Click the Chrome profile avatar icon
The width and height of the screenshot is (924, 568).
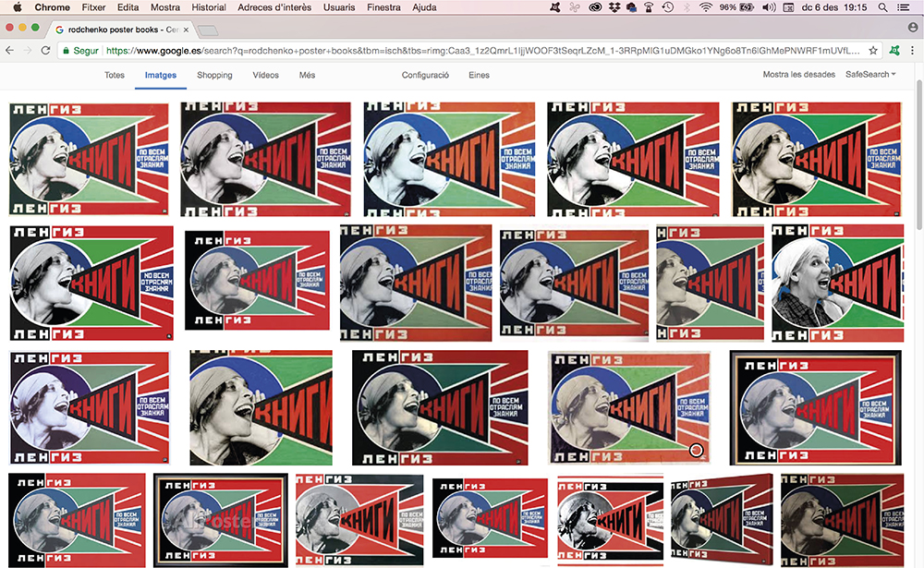click(913, 28)
